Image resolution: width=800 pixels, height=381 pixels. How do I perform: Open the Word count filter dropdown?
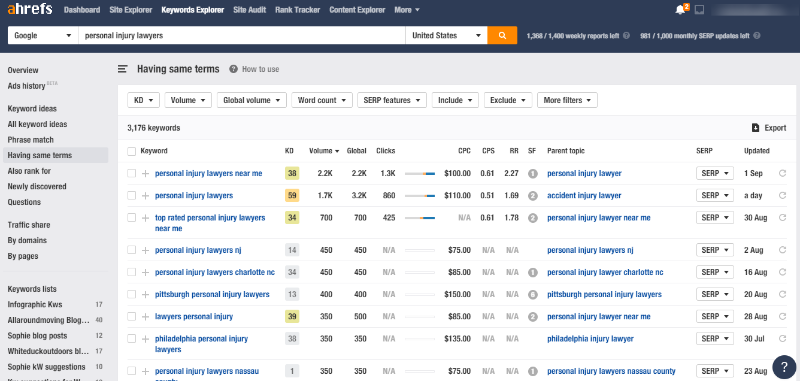322,100
